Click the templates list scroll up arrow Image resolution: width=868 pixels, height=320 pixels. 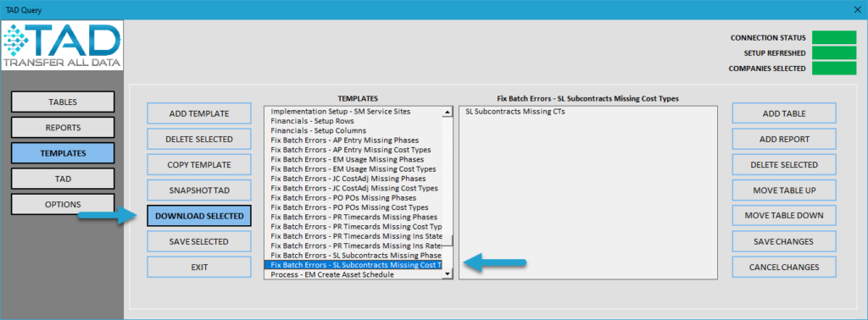(x=448, y=112)
